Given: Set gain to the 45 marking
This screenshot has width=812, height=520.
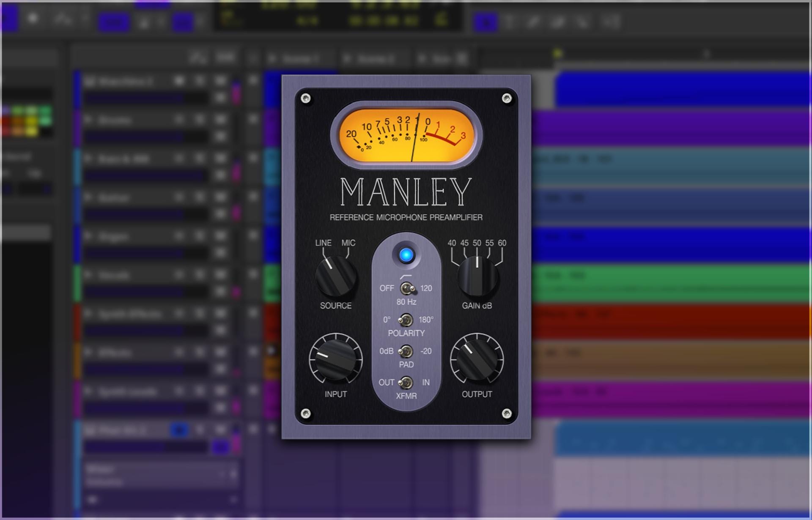Looking at the screenshot, I should click(464, 243).
